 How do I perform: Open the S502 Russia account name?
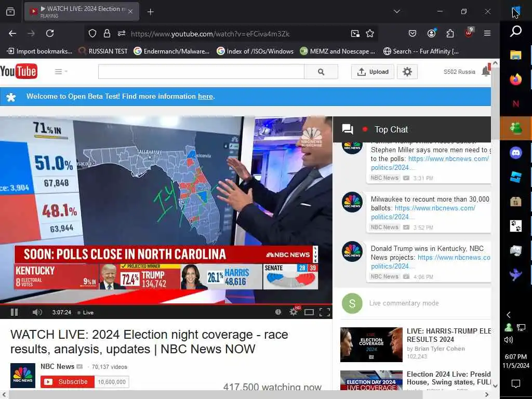coord(459,72)
